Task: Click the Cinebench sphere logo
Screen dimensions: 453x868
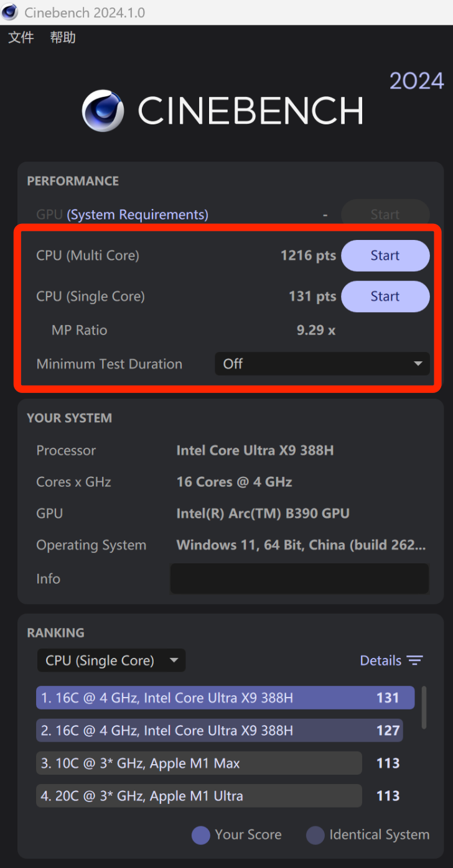Action: click(x=103, y=111)
